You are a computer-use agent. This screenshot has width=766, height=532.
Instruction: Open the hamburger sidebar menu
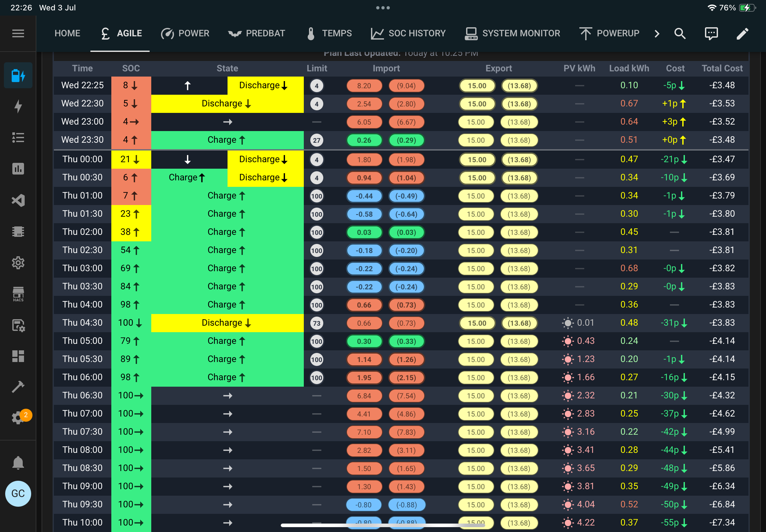[18, 33]
